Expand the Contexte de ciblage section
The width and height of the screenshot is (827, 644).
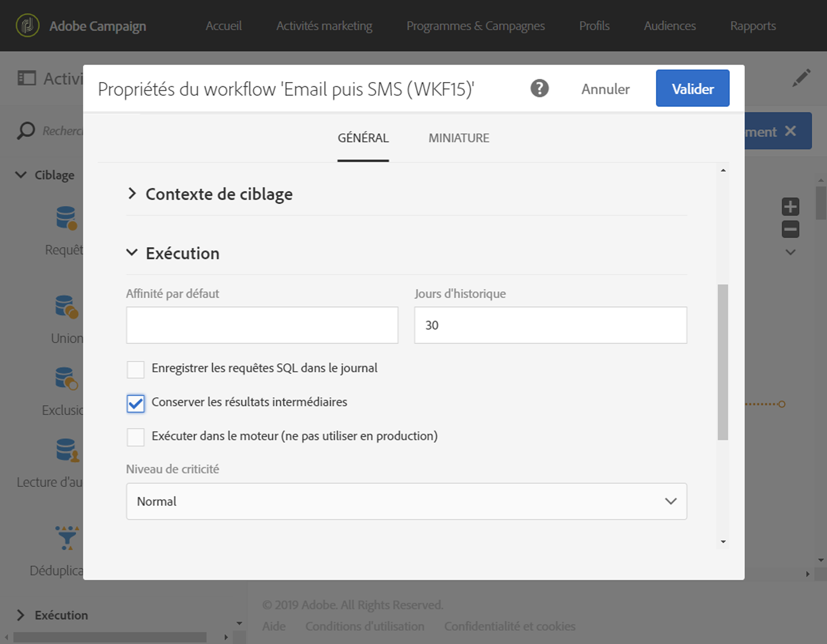tap(132, 194)
